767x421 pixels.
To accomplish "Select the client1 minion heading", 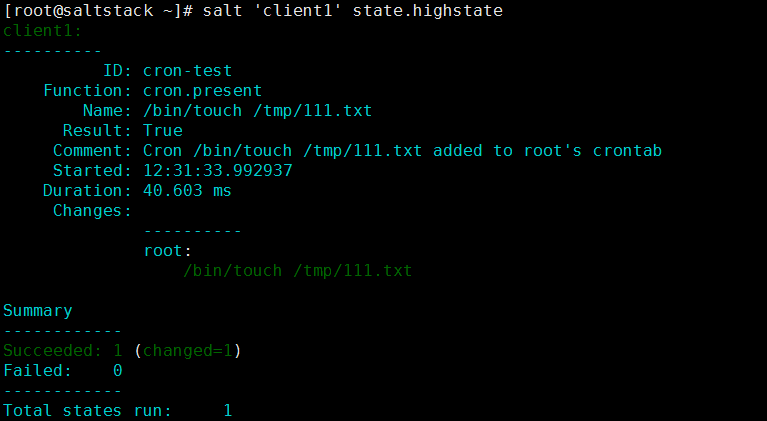I will [43, 31].
